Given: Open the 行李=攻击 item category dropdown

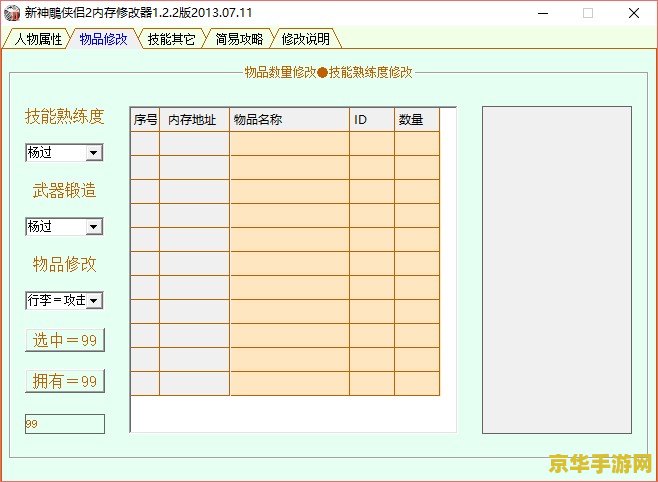Looking at the screenshot, I should pyautogui.click(x=94, y=301).
